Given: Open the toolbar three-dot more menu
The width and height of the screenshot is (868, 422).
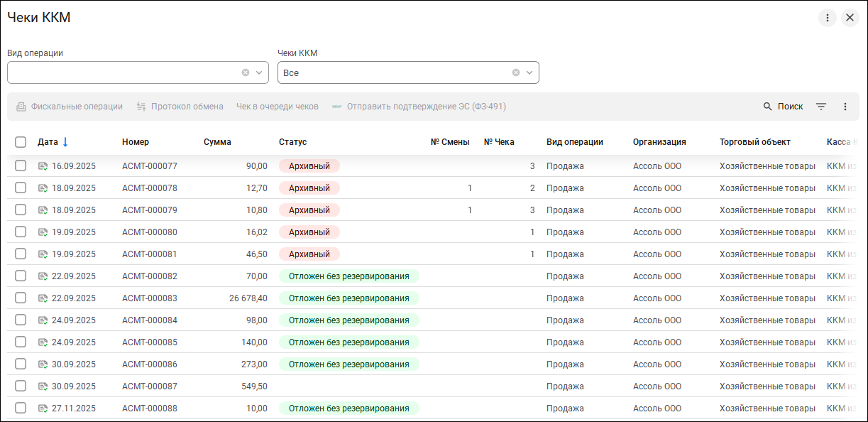Looking at the screenshot, I should point(845,107).
